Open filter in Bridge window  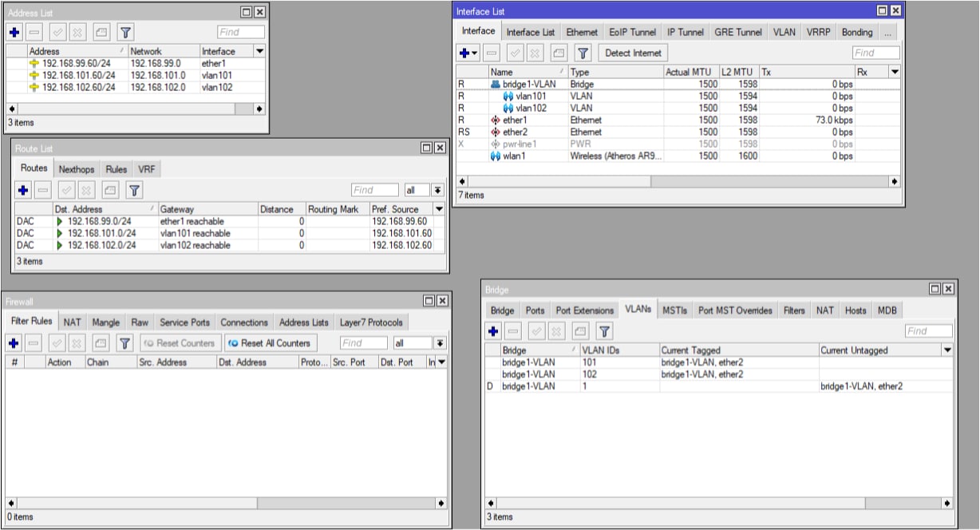click(x=604, y=330)
